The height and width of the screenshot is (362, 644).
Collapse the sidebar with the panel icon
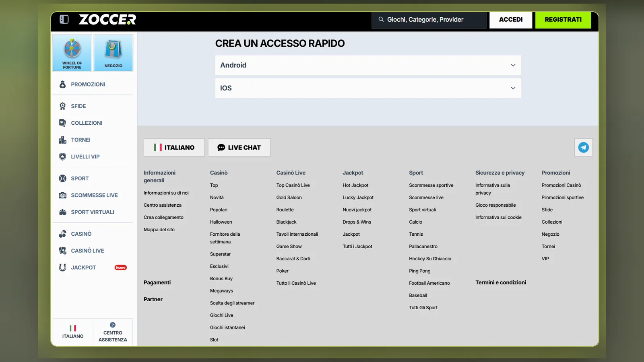coord(64,19)
